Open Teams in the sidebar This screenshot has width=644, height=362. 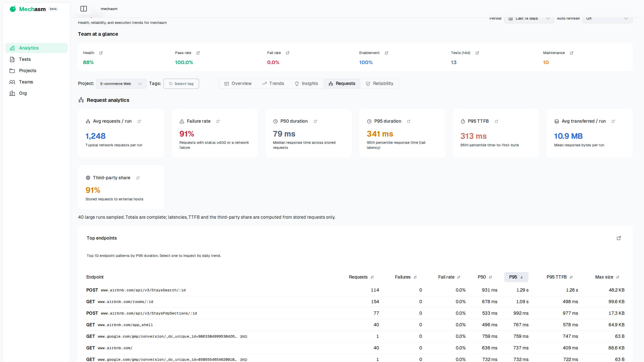36,82
